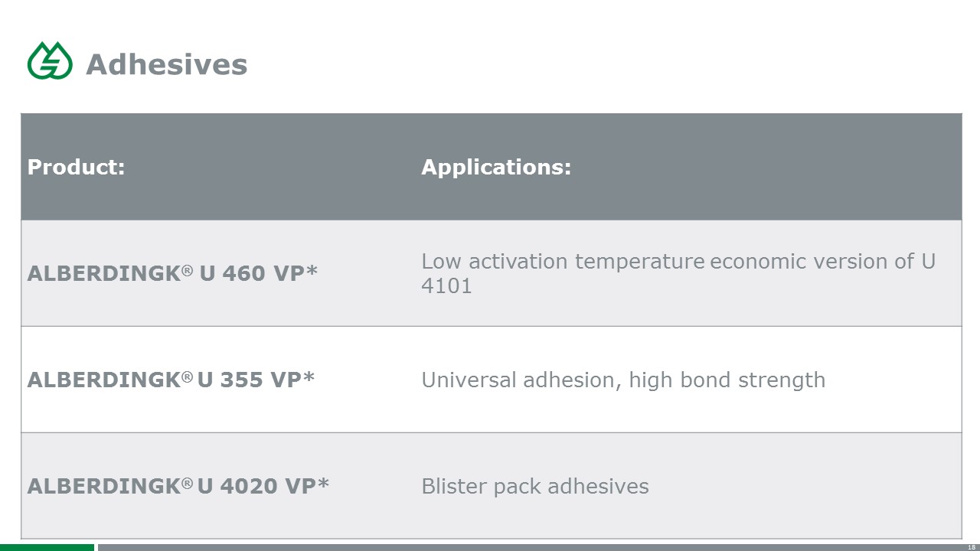Click the registered symbol in U 355 row

[188, 377]
